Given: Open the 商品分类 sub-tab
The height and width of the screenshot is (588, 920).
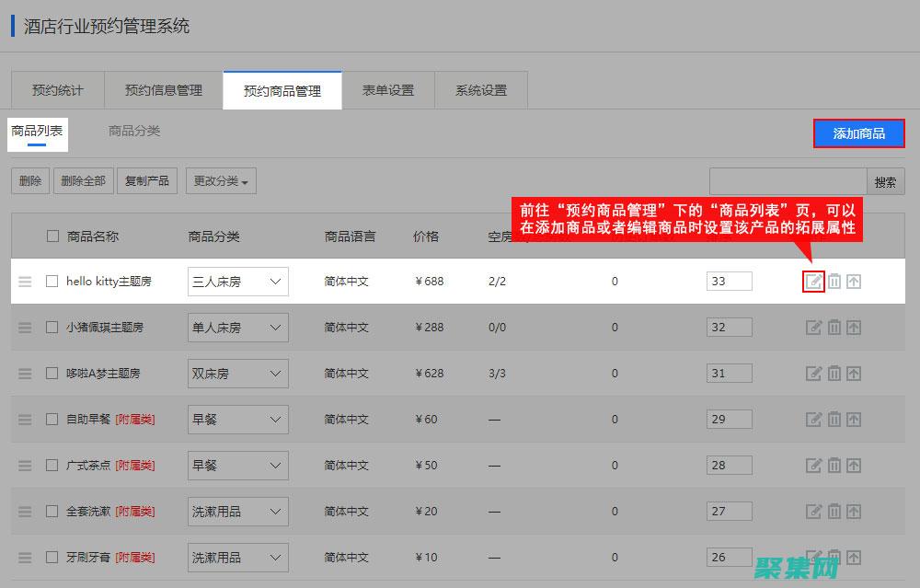Looking at the screenshot, I should (x=134, y=131).
